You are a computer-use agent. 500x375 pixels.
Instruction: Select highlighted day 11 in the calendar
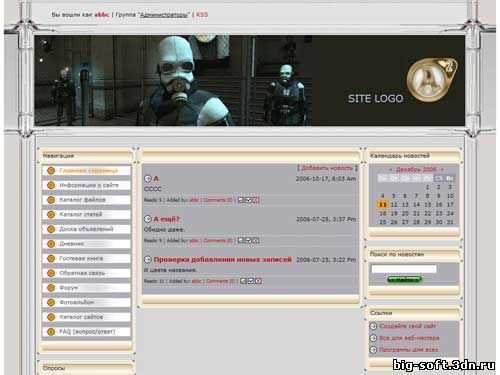point(383,204)
